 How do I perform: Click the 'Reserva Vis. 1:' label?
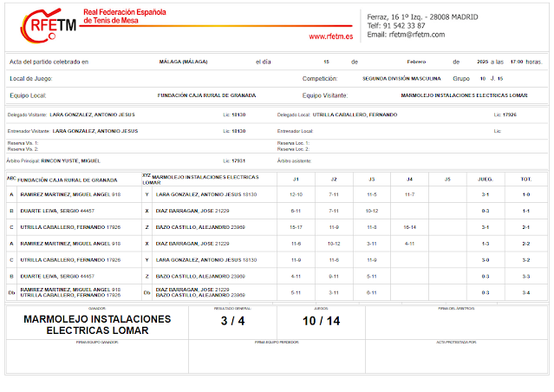point(23,143)
